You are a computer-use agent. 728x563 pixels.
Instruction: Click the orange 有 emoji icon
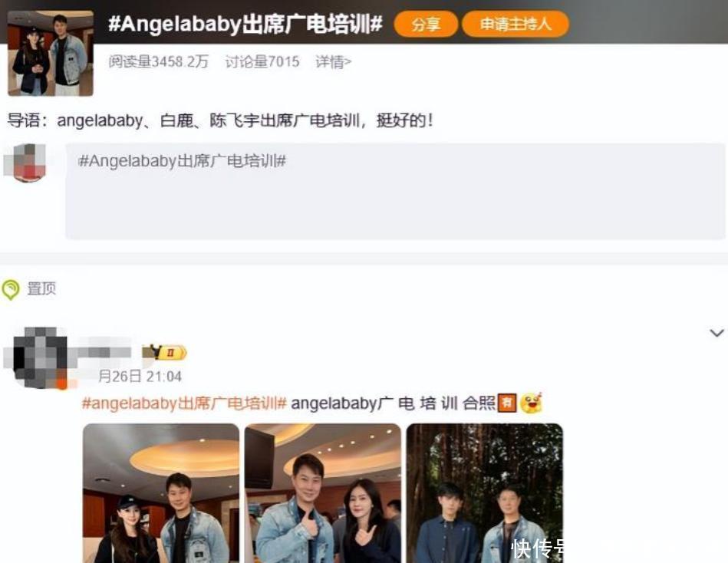506,403
